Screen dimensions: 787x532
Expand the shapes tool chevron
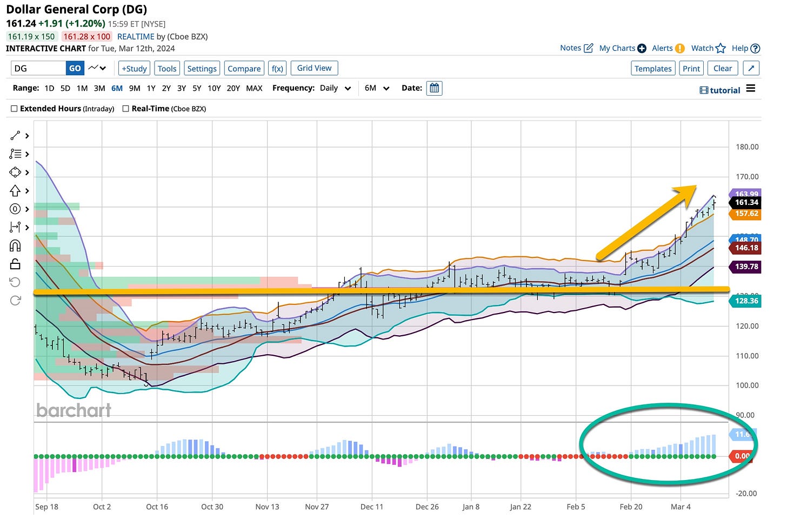(27, 172)
